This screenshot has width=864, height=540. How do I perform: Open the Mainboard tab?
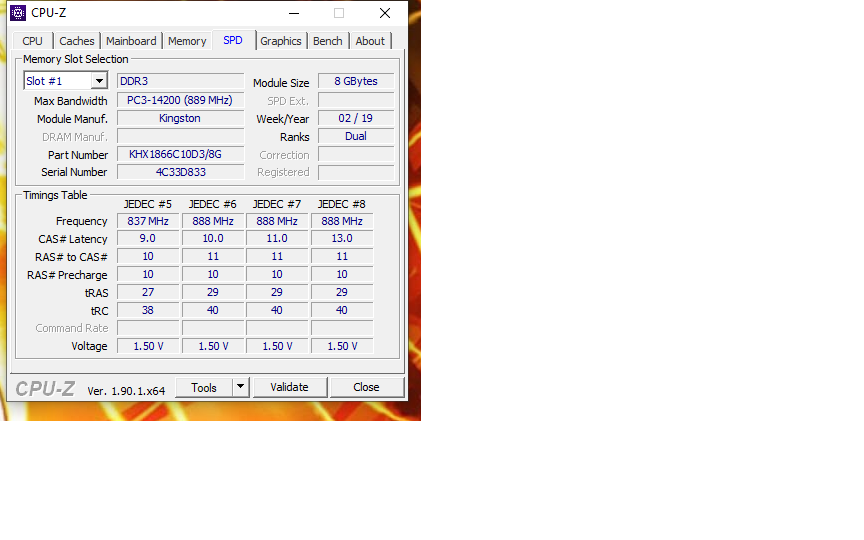coord(131,41)
